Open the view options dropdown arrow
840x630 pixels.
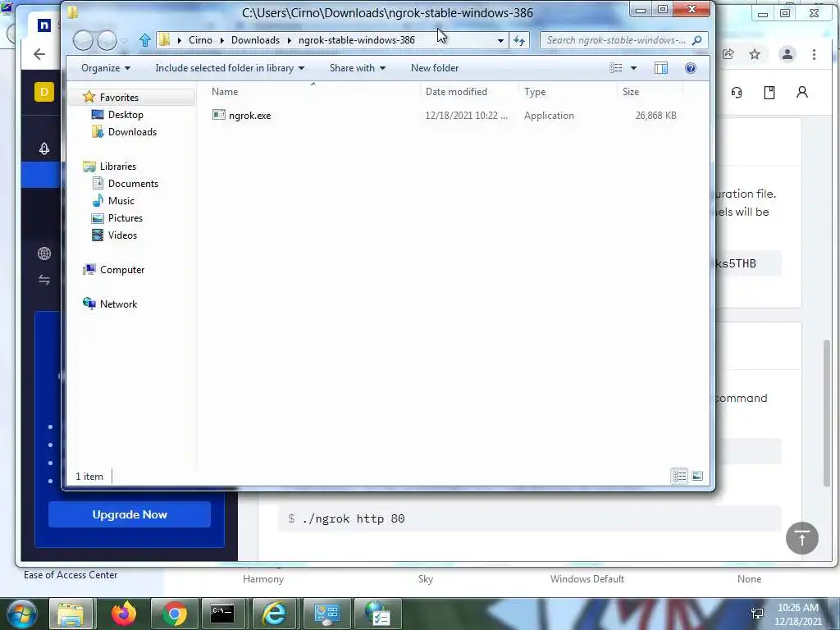[634, 68]
